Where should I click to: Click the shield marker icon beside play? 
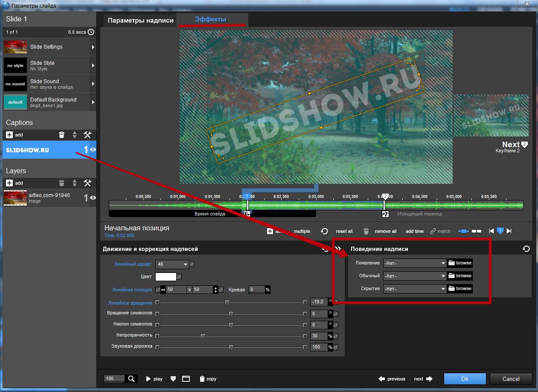click(x=173, y=379)
